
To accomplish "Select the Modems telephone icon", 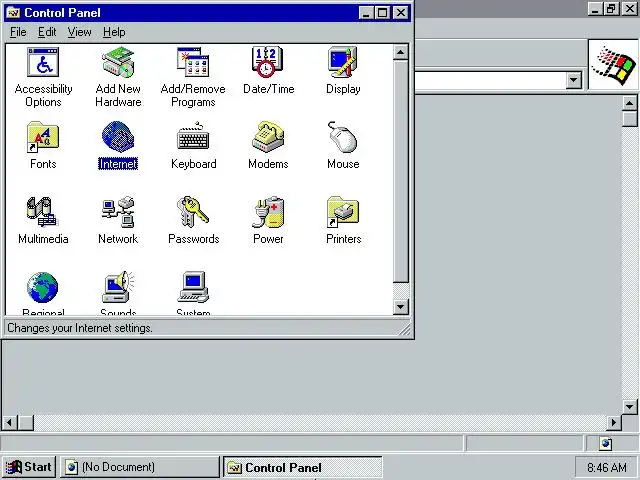I will pos(268,137).
